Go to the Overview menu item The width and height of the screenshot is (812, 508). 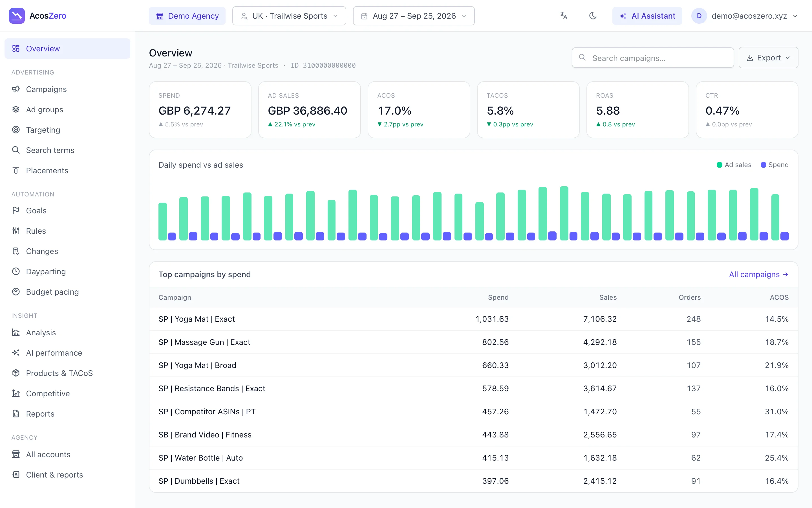(67, 48)
